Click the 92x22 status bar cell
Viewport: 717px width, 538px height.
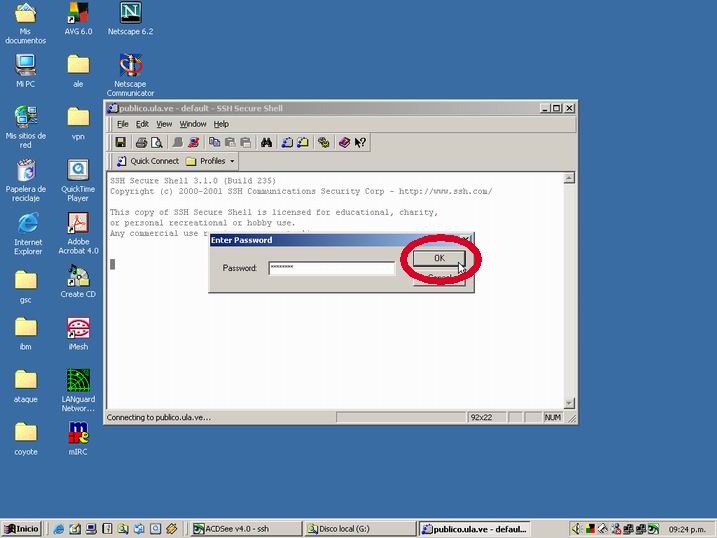(x=486, y=417)
